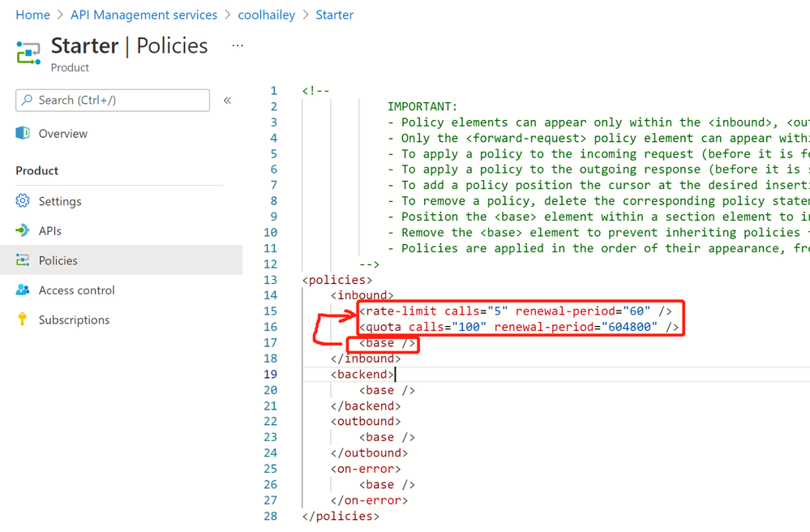Collapse the sidebar with double chevron
This screenshot has height=532, width=810.
[x=227, y=101]
